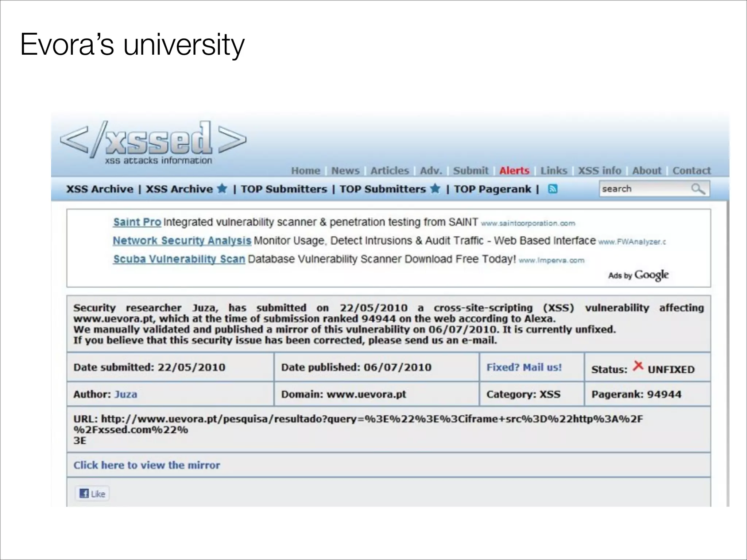Open the Links menu item

tap(554, 171)
